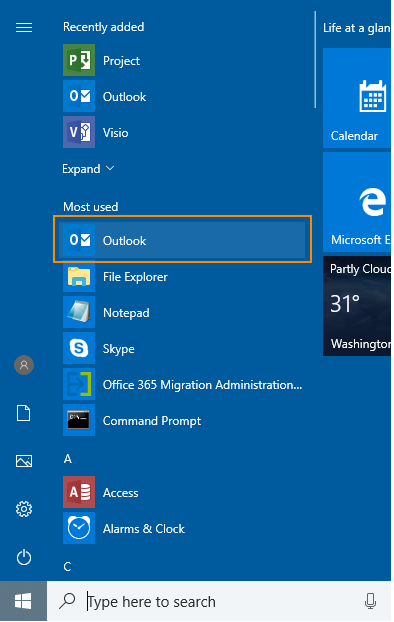Launch Access from the A section
This screenshot has width=394, height=622.
click(x=183, y=492)
